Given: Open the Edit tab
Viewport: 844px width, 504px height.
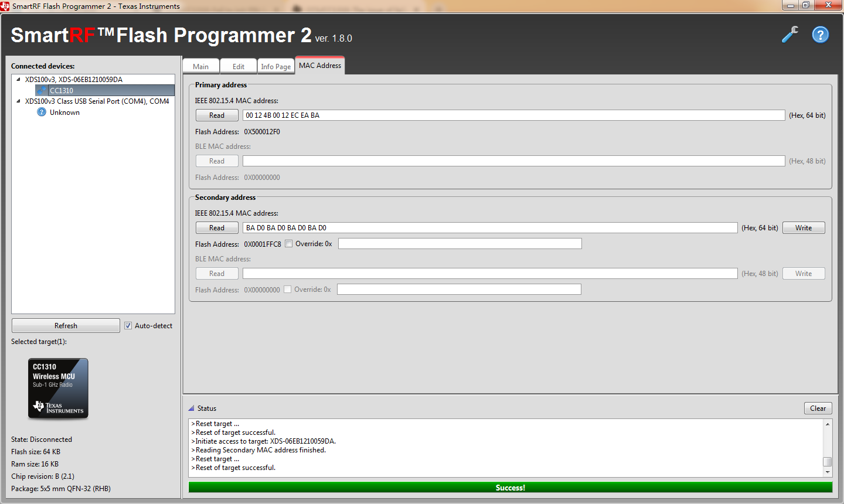Looking at the screenshot, I should pyautogui.click(x=239, y=66).
